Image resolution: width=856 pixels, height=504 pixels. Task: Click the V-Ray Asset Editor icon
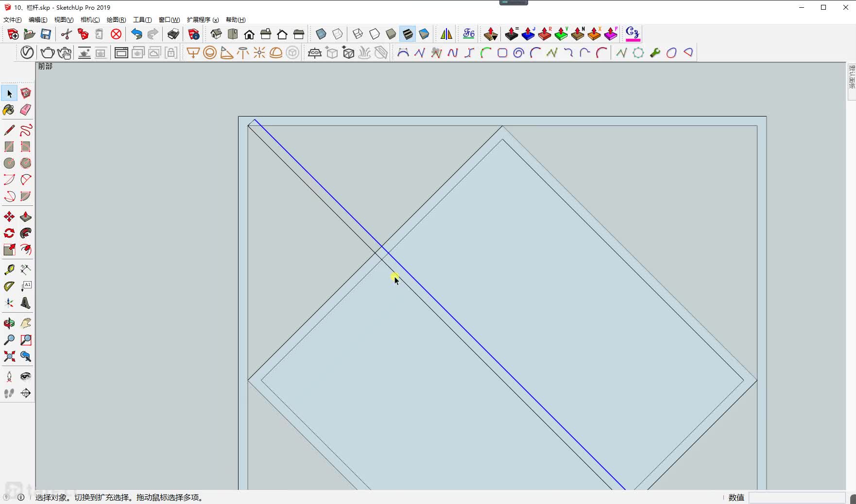click(27, 52)
